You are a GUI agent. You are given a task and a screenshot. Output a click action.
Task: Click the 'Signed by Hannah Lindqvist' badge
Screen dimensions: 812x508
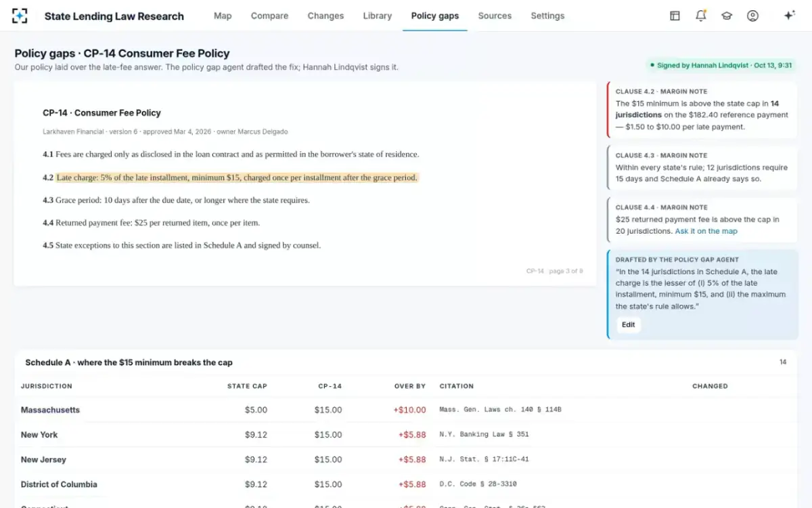(x=721, y=65)
